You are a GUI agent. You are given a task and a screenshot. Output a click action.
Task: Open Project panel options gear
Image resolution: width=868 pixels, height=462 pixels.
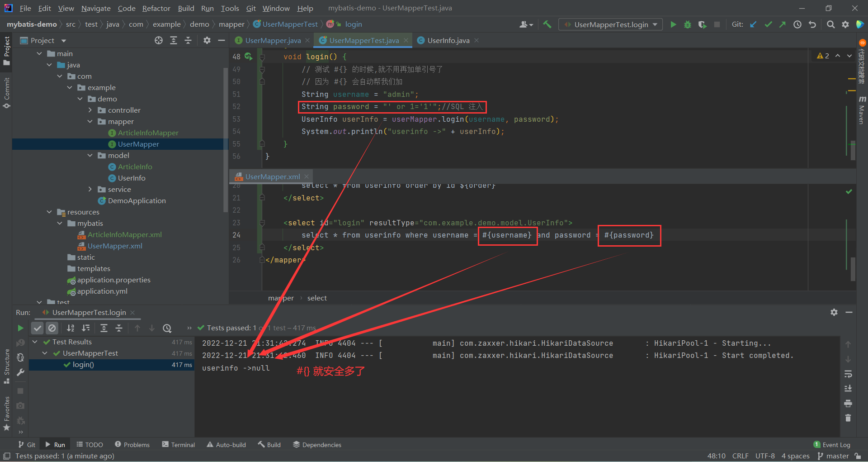(x=207, y=40)
